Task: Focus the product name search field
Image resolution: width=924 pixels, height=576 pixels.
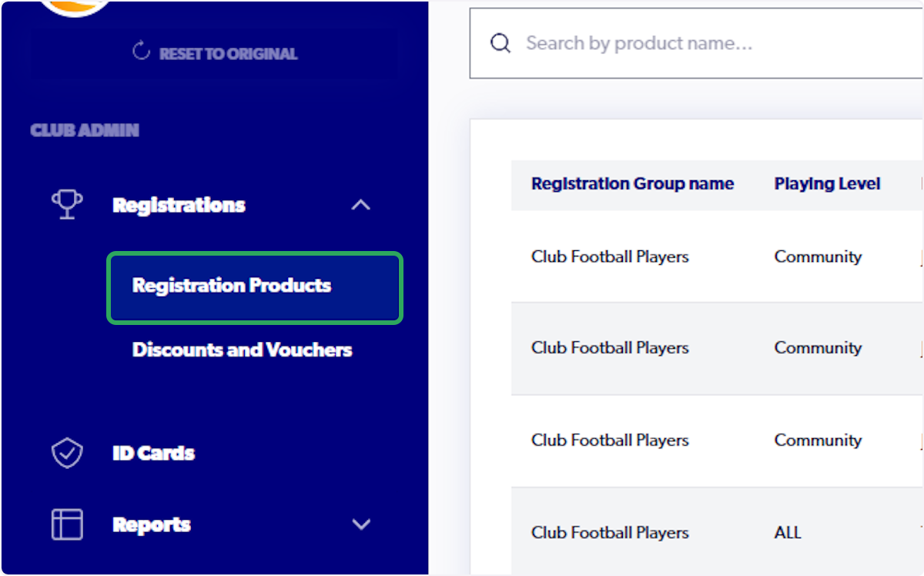Action: (x=696, y=43)
